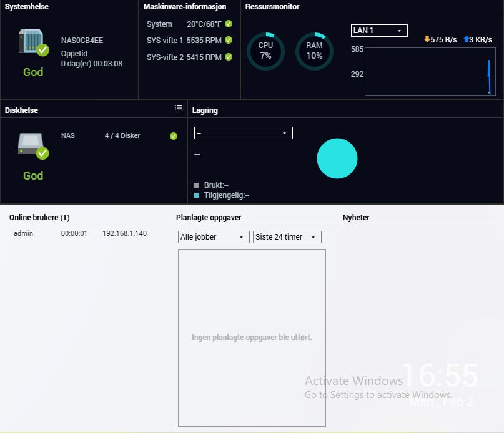Click the Tilgjengelig:-- label
The width and height of the screenshot is (504, 433).
pyautogui.click(x=227, y=195)
